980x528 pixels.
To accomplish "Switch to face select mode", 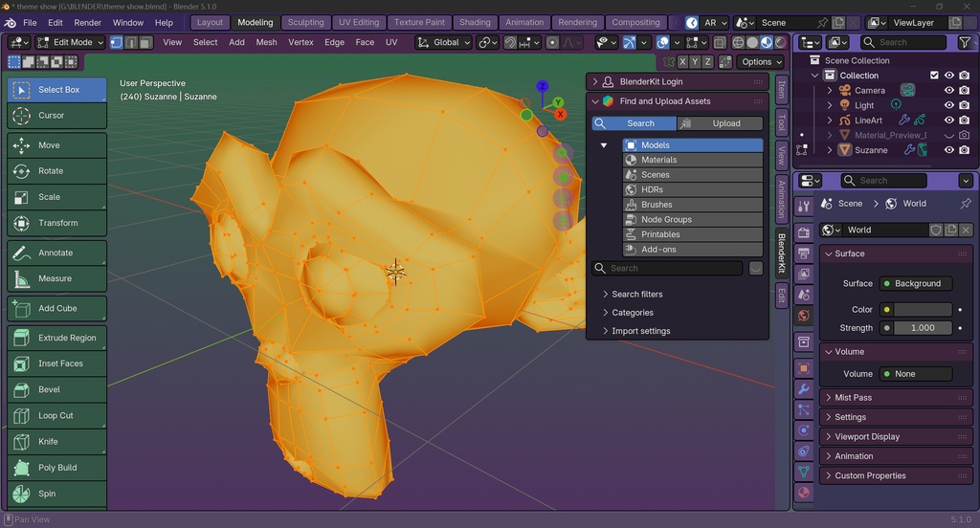I will point(145,42).
